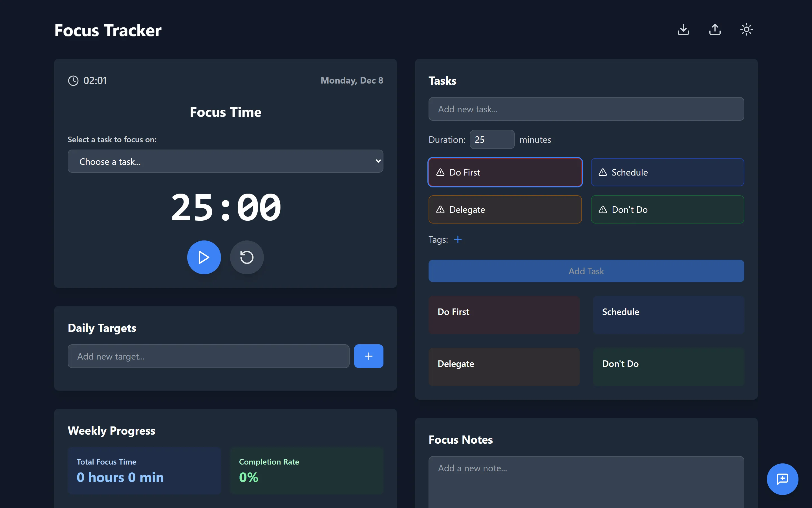
Task: Add daily target with blue plus button
Action: [369, 356]
